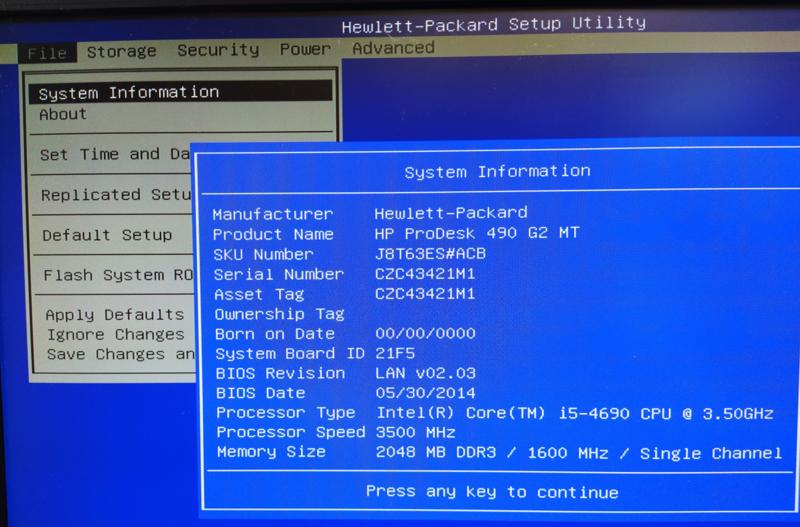Choose the Default Setup item

coord(107,235)
